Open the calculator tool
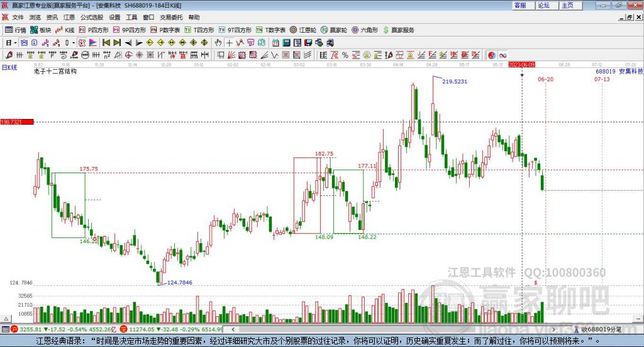 tap(286, 43)
